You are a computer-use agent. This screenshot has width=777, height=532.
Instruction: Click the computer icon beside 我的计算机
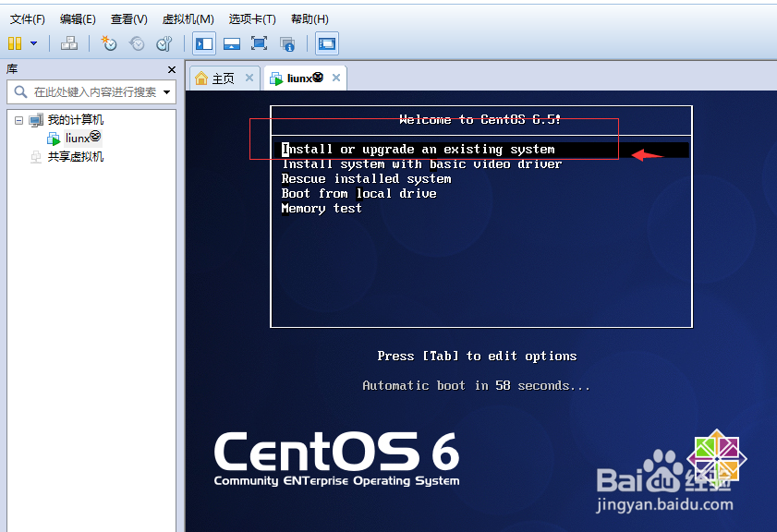(x=36, y=120)
